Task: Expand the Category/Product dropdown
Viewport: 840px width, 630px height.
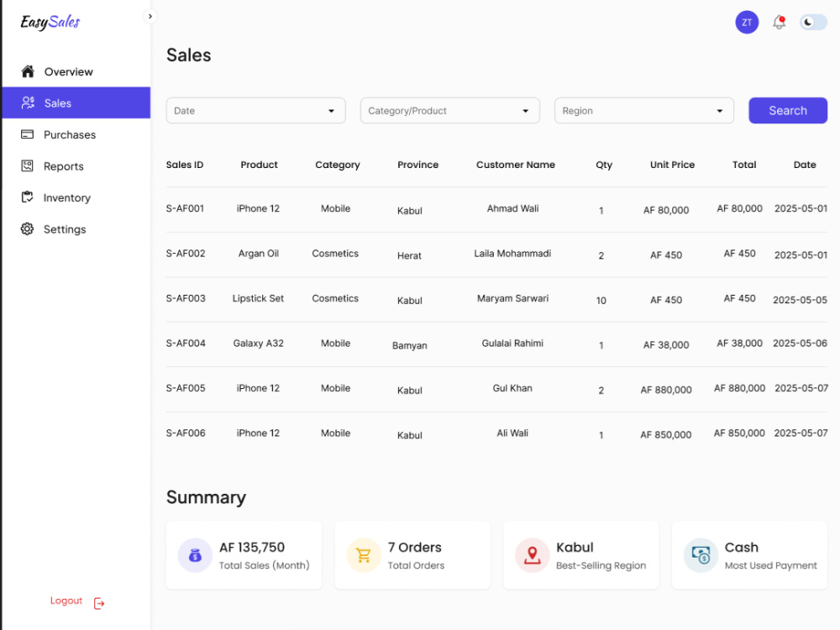Action: 450,110
